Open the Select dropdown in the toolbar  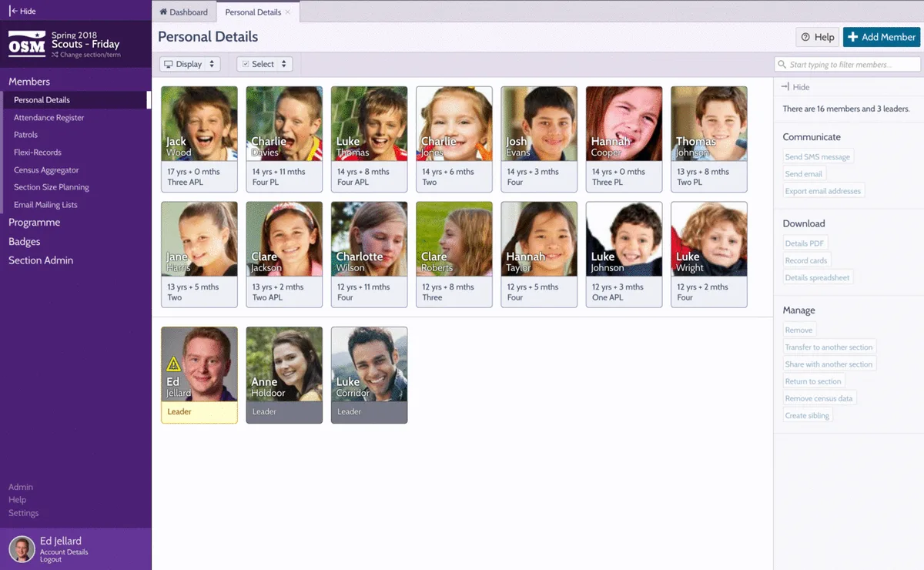pos(264,64)
